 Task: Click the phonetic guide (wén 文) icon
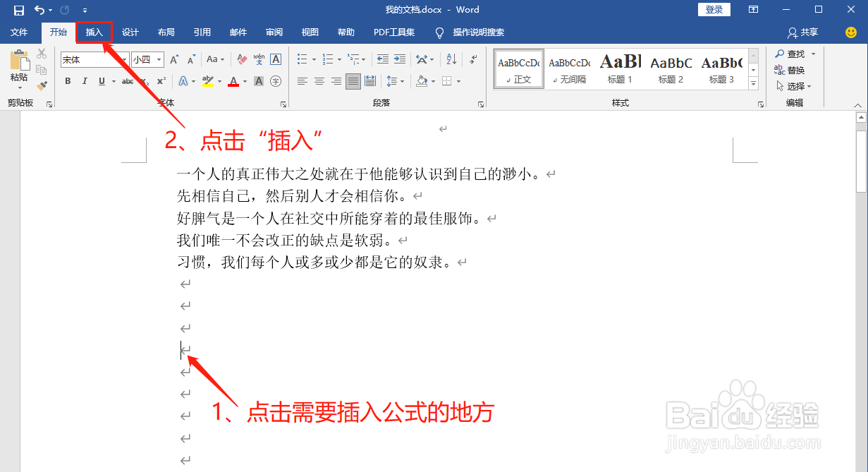point(260,59)
